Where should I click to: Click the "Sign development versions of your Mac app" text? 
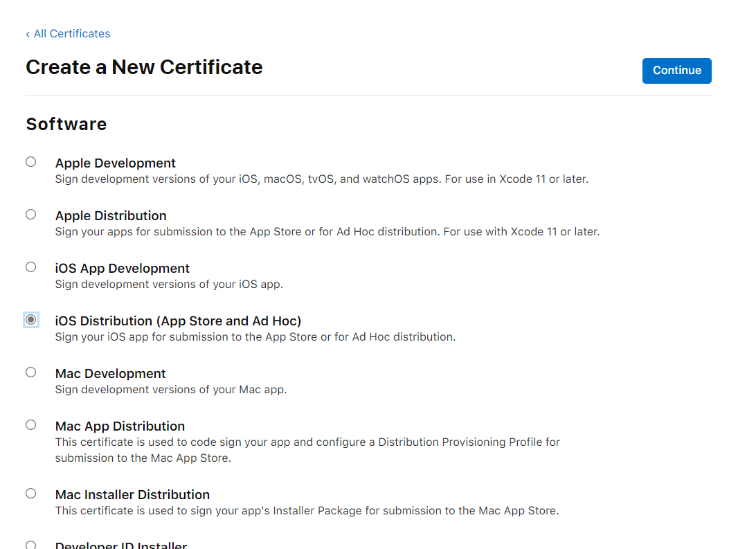tap(170, 389)
